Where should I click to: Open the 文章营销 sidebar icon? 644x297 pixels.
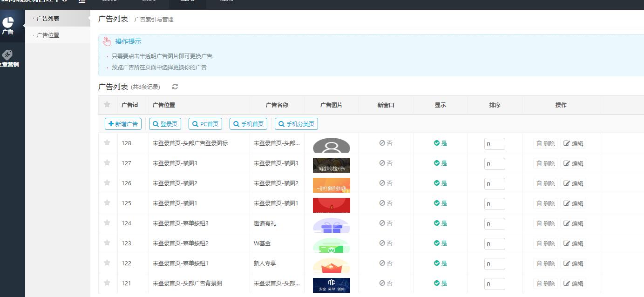(7, 55)
